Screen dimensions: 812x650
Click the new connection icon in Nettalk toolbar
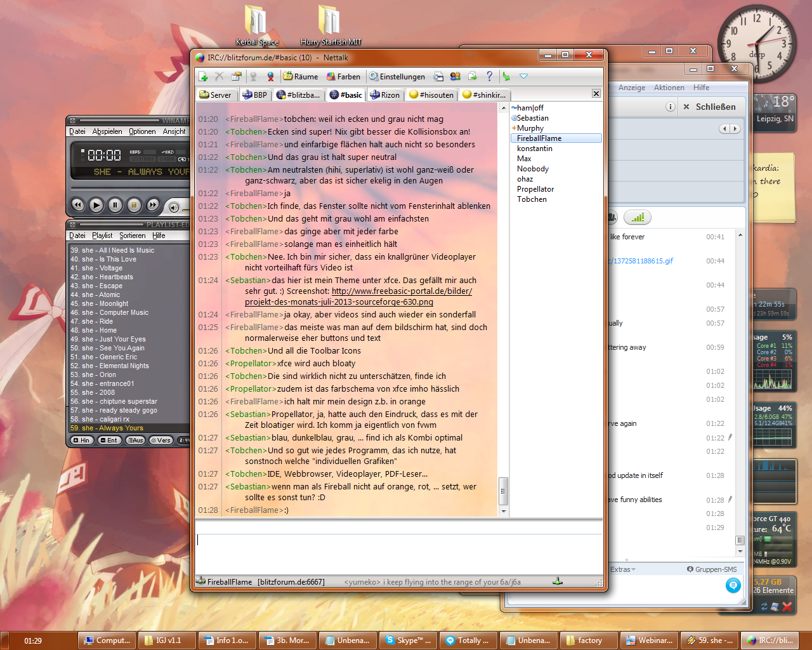tap(203, 76)
